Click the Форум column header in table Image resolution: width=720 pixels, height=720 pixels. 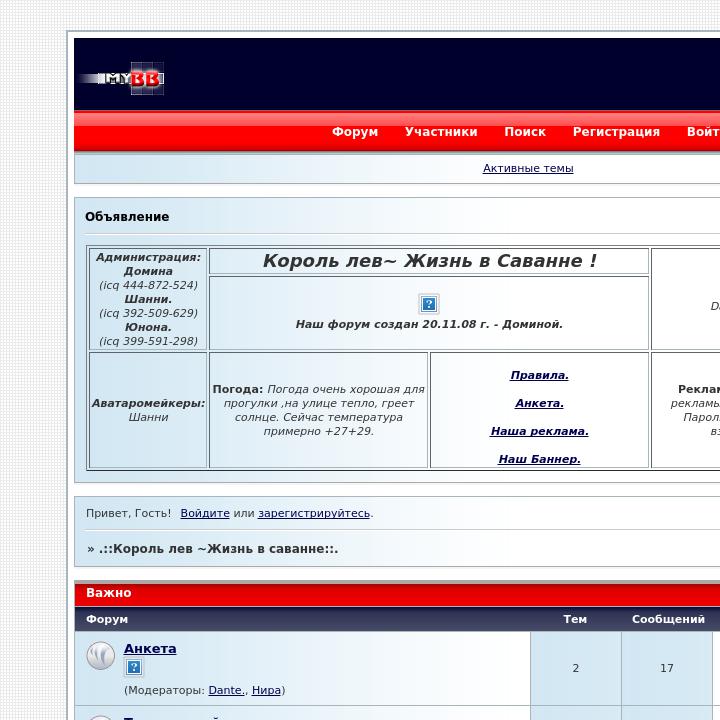pyautogui.click(x=107, y=619)
